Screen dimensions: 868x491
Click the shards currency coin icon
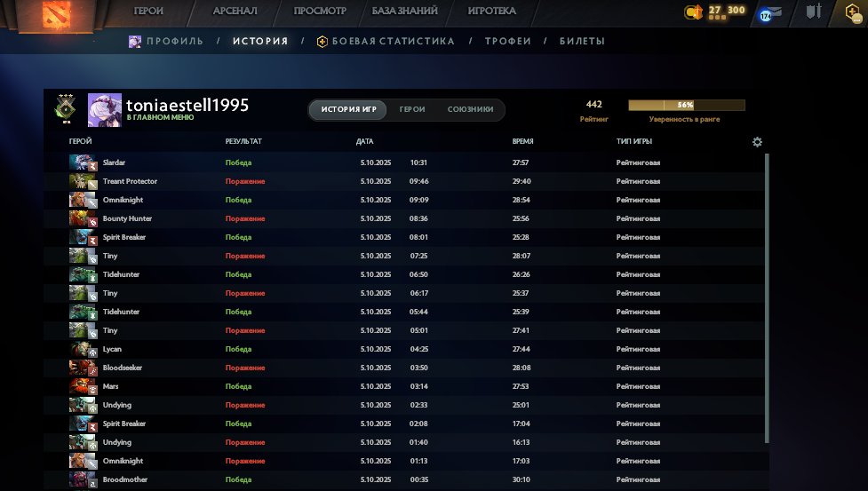tap(693, 12)
